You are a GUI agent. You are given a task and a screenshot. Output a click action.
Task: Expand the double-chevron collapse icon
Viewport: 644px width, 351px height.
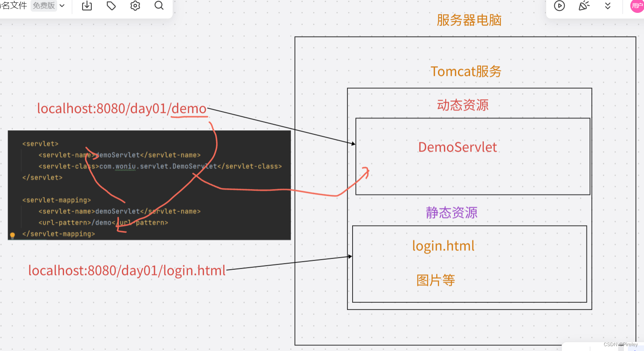pos(608,6)
